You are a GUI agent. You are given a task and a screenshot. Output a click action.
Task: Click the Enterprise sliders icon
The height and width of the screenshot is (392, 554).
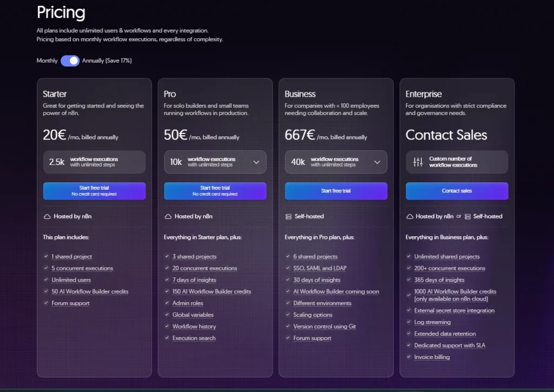coord(418,162)
